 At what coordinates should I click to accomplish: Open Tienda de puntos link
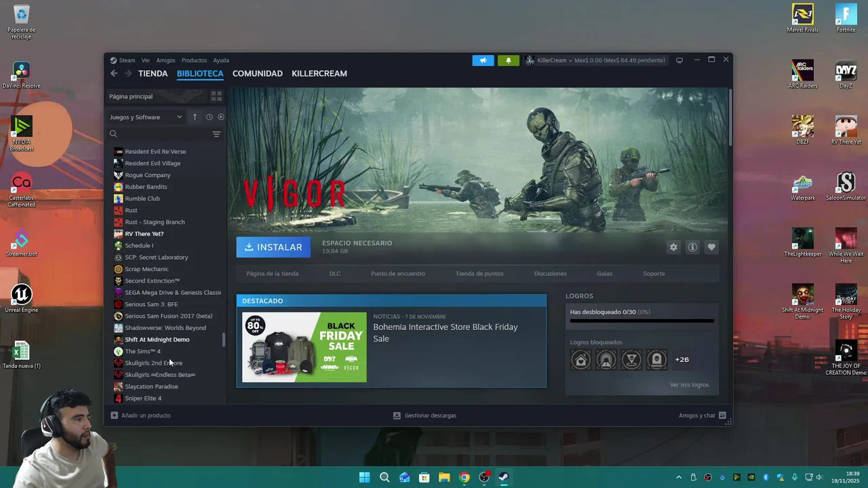point(479,274)
